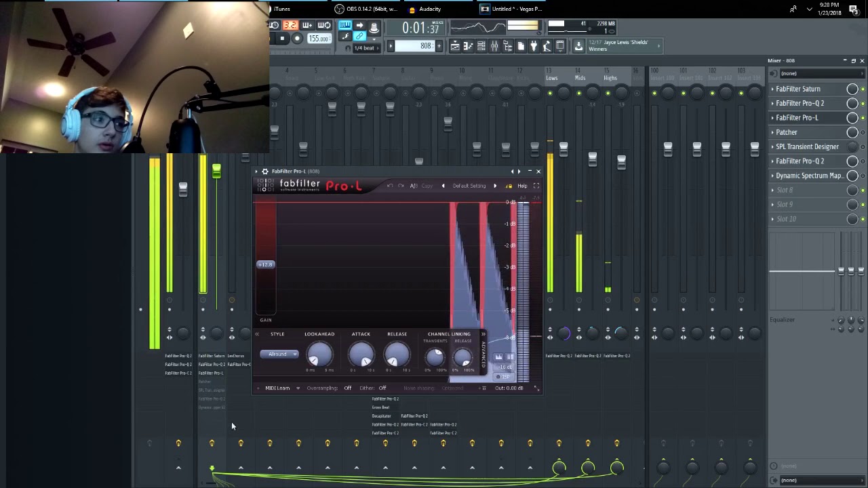Toggle the Pro-L Dither Off setting

pos(382,388)
